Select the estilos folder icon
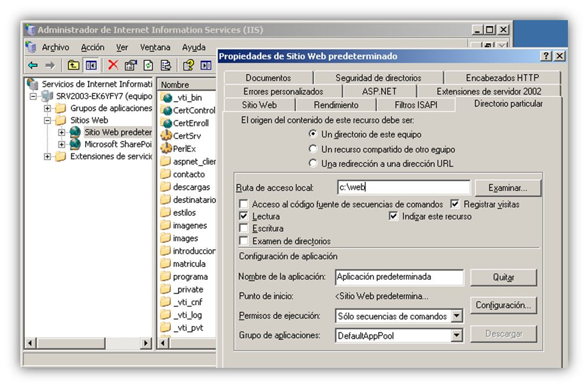 tap(165, 212)
